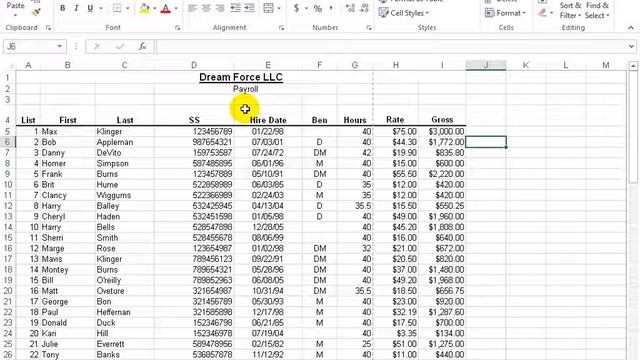
Task: Click the Hire Date column heading cell
Action: click(x=268, y=120)
